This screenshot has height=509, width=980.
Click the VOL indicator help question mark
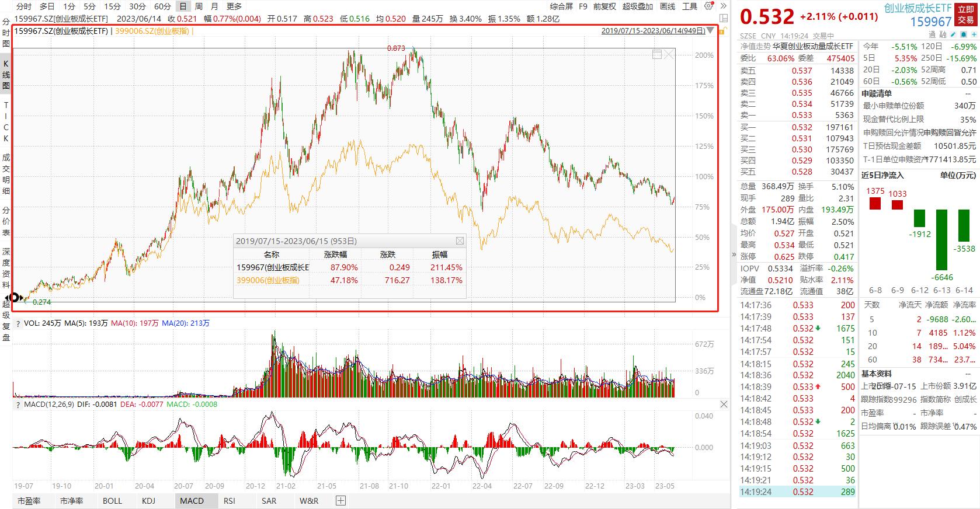point(18,323)
